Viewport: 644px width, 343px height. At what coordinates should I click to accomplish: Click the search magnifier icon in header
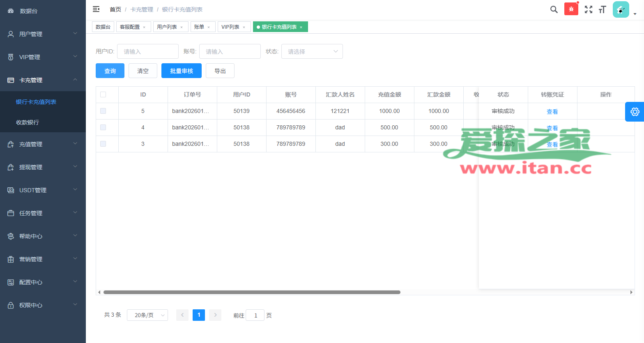tap(554, 9)
